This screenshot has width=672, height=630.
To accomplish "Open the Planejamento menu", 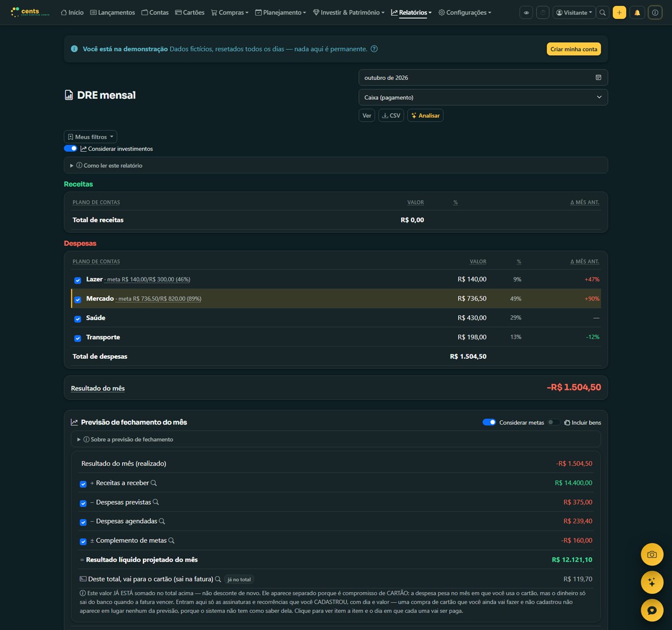I will (x=281, y=13).
